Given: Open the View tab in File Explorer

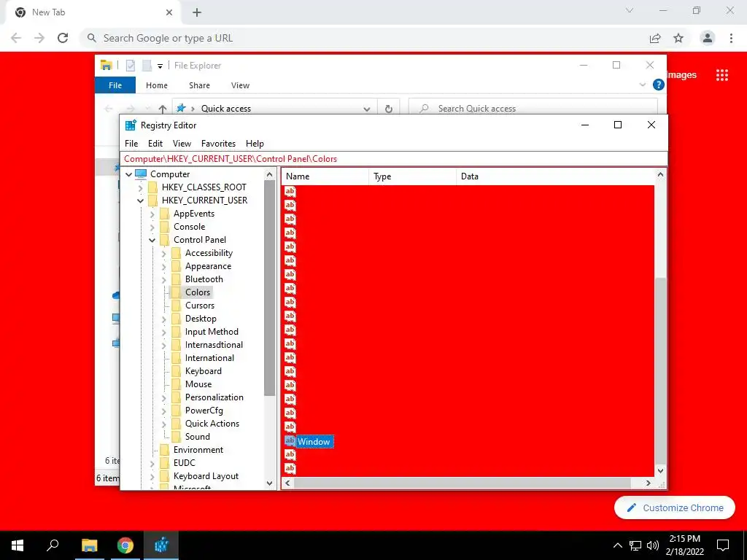Looking at the screenshot, I should pos(240,85).
